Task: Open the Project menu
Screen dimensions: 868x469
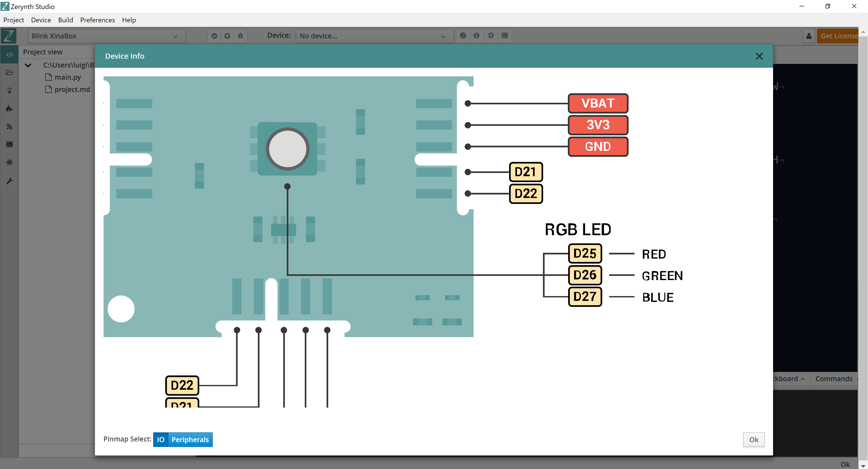Action: tap(14, 20)
